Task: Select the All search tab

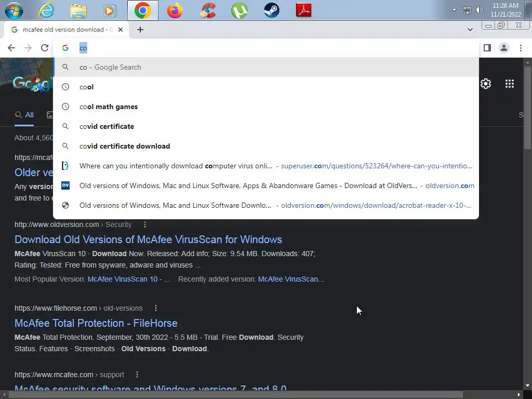Action: click(24, 115)
